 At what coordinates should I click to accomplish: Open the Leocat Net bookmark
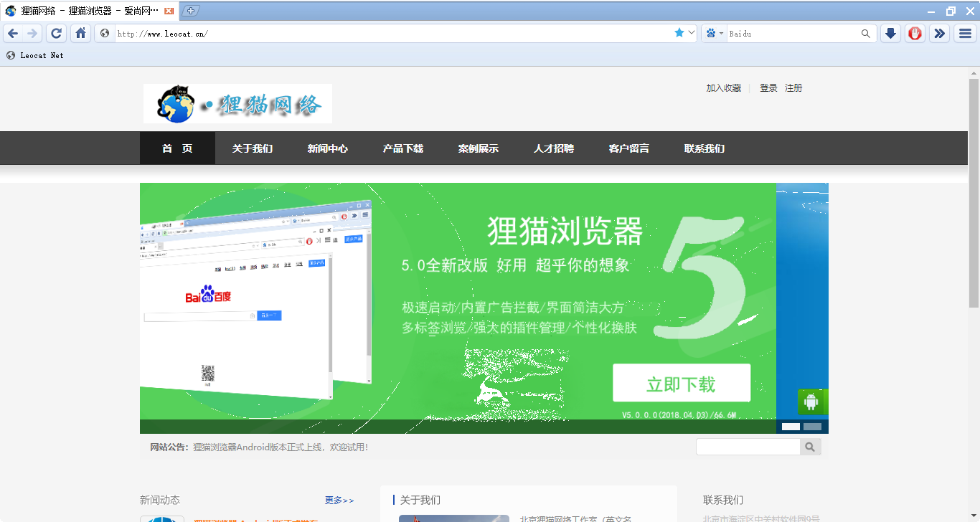(35, 55)
